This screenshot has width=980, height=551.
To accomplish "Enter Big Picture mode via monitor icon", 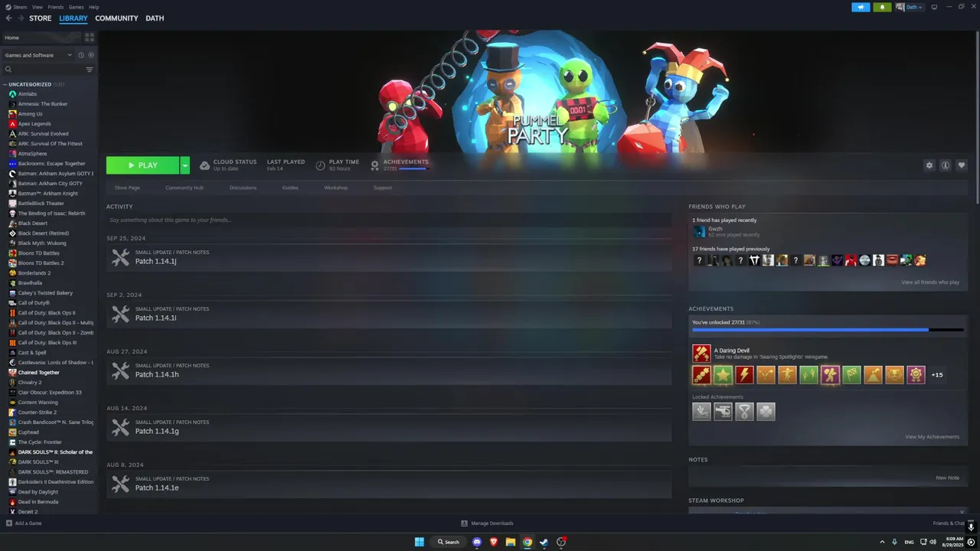I will 934,7.
